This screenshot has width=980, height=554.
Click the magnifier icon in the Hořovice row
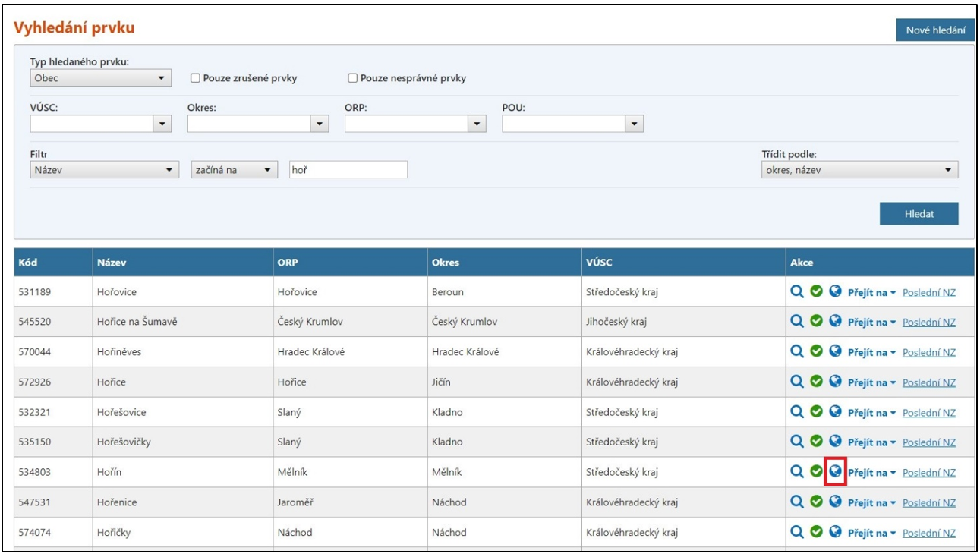click(797, 292)
